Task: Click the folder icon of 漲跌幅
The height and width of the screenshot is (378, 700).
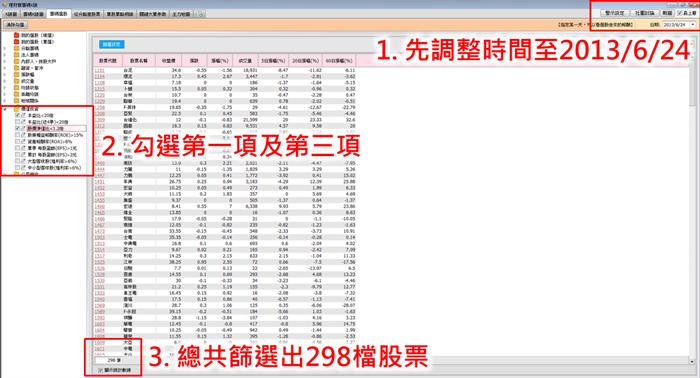Action: [17, 75]
